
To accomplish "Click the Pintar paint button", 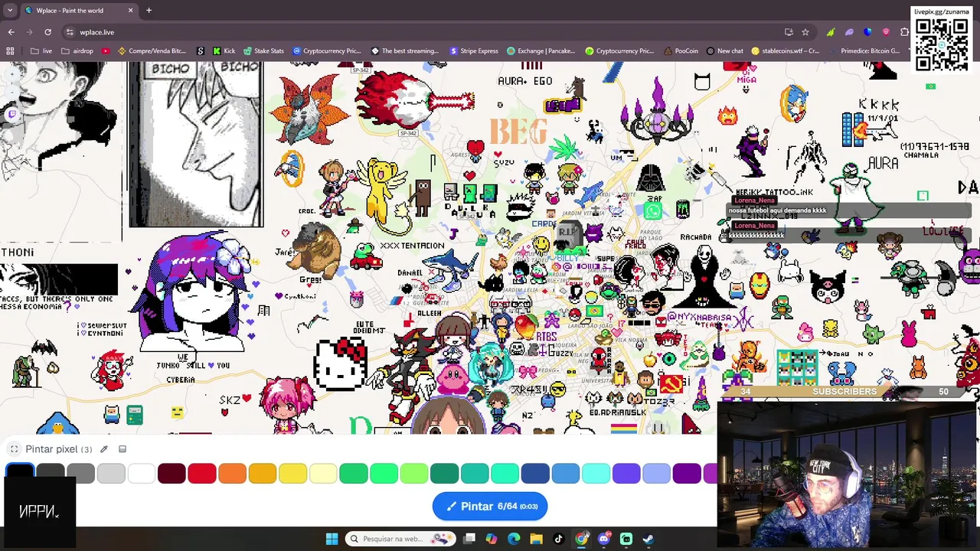I will (x=490, y=506).
